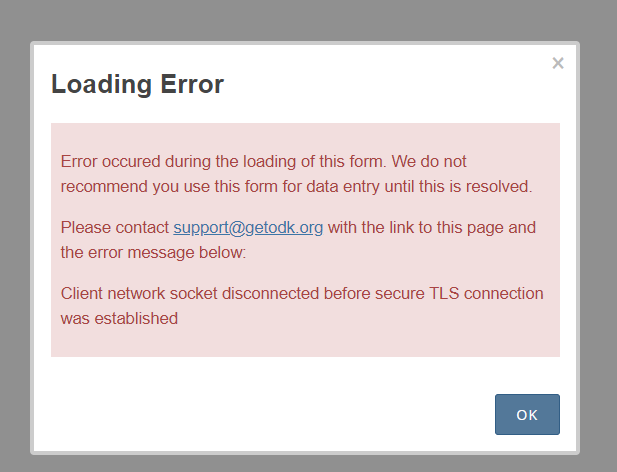Click 'the error message below:' text
The width and height of the screenshot is (617, 472).
click(153, 253)
